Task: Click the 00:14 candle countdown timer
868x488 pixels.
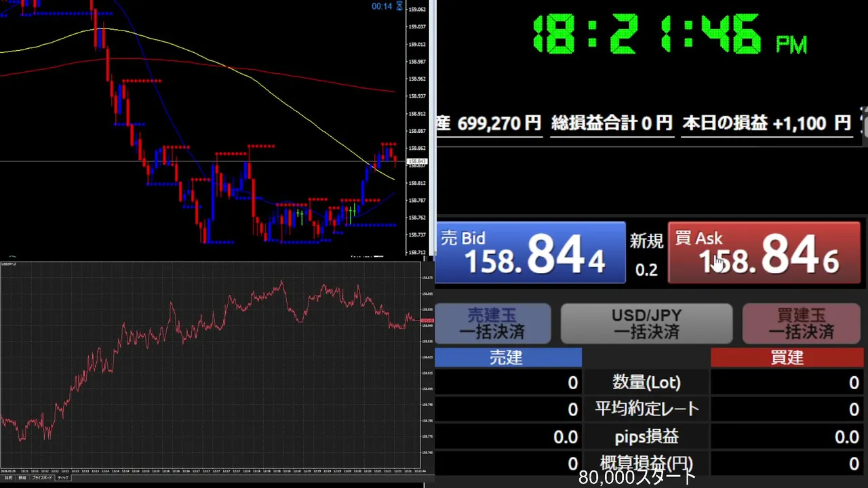Action: (382, 6)
